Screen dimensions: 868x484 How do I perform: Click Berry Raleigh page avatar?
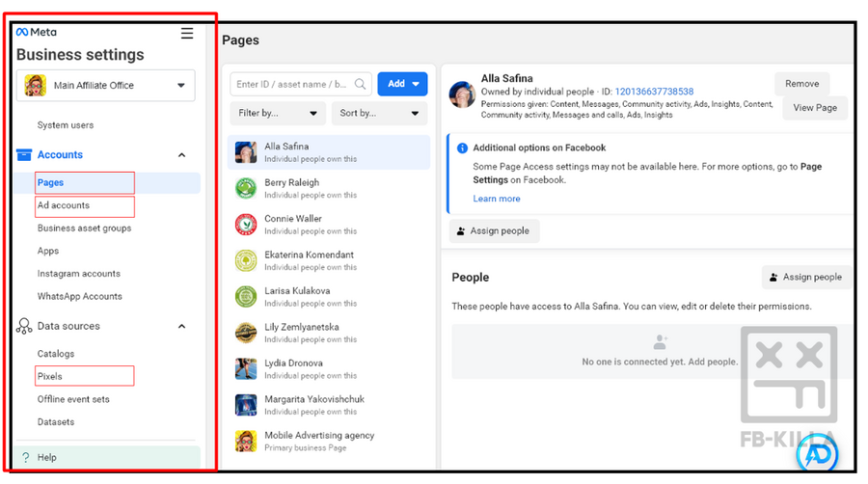click(x=246, y=189)
